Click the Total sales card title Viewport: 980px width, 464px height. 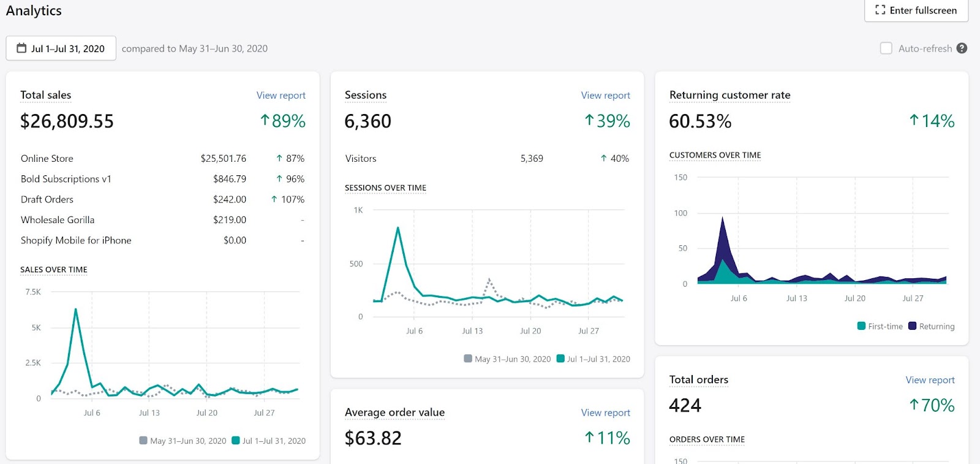point(46,95)
